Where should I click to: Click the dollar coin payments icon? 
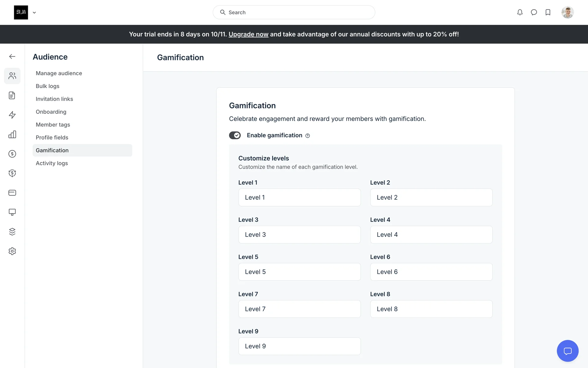[12, 154]
